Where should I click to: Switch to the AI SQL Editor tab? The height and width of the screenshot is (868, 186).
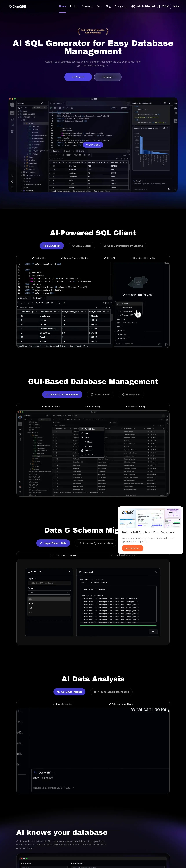[82, 246]
